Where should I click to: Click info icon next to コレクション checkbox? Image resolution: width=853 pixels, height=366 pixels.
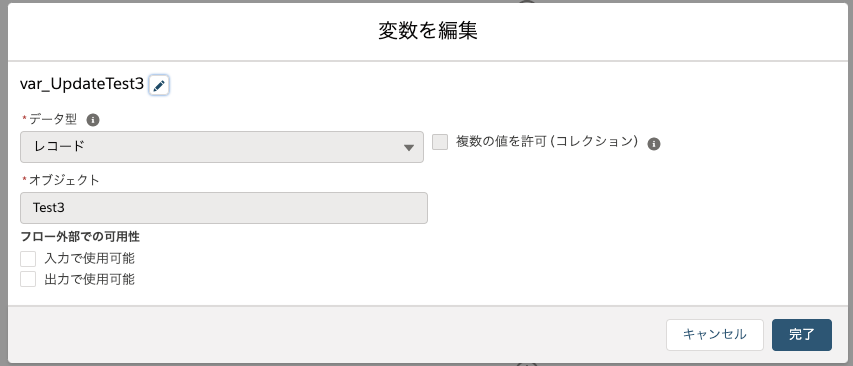654,144
